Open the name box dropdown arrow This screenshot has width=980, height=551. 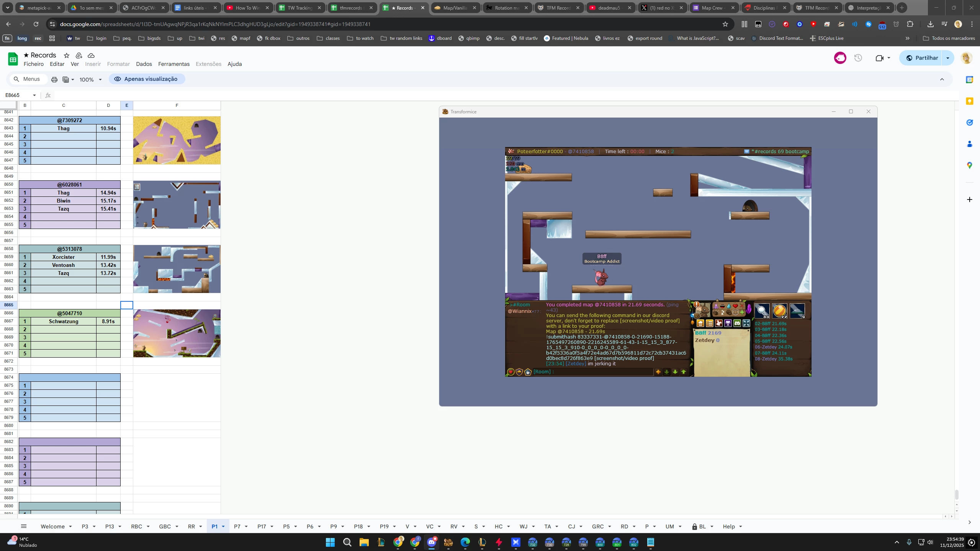tap(34, 95)
